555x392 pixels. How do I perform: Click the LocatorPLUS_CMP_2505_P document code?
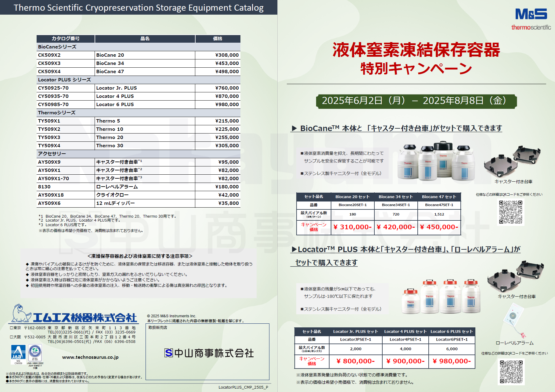pyautogui.click(x=243, y=387)
